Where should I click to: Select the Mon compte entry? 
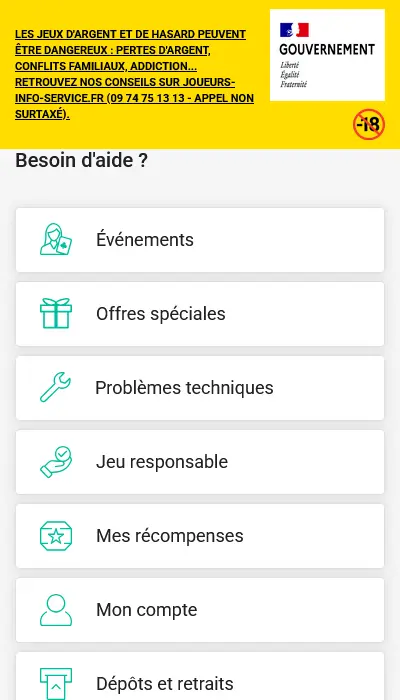pos(200,610)
